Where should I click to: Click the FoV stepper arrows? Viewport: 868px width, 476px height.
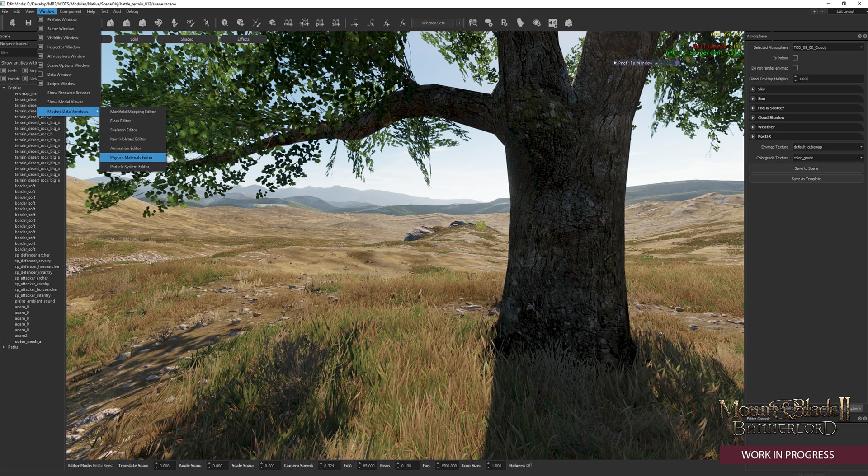[x=359, y=466]
